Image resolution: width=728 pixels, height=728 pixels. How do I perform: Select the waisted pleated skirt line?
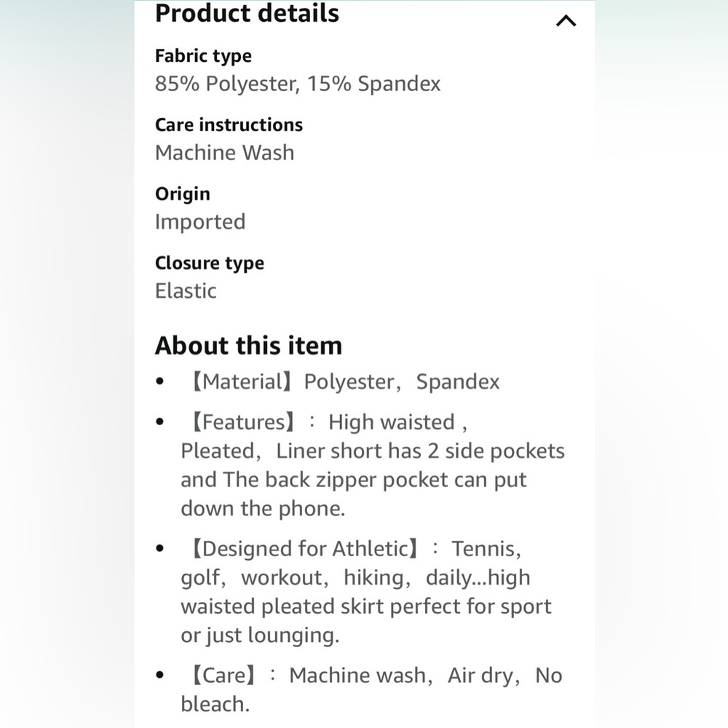point(366,606)
